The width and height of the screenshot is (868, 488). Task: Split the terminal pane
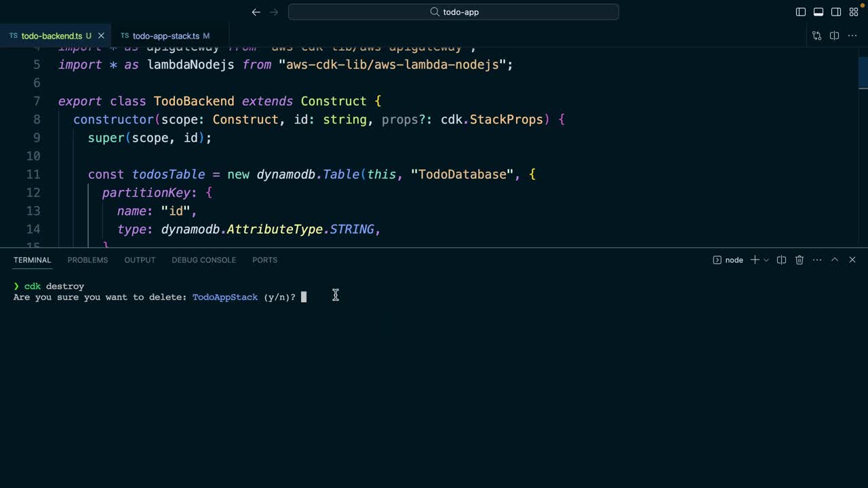(x=781, y=260)
